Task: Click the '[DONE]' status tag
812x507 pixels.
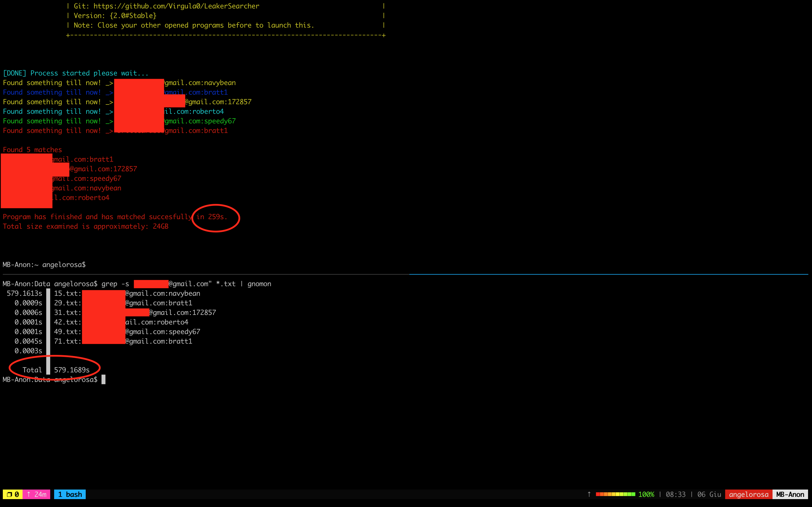Action: pyautogui.click(x=14, y=73)
